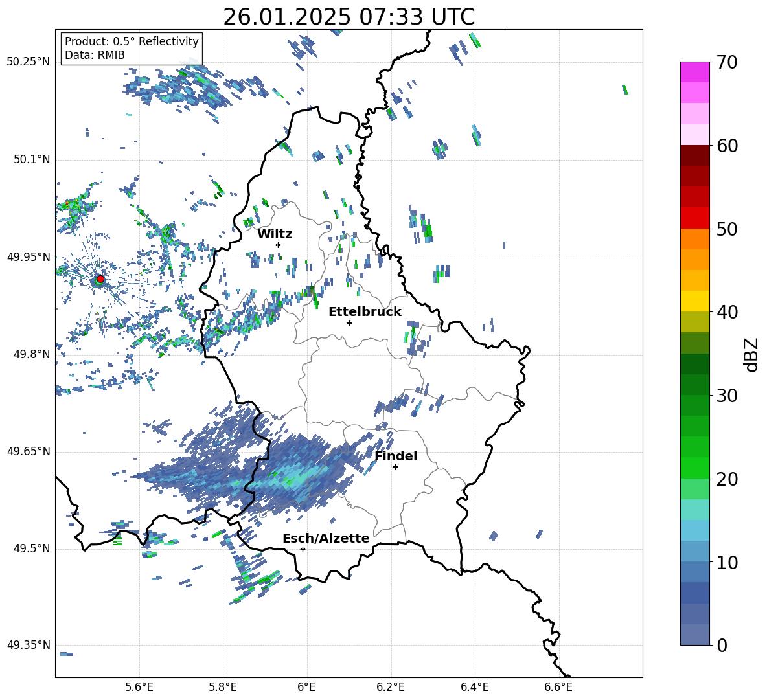Viewport: 767px width, 700px height.
Task: Click the 49.95°N latitude label
Action: coord(29,257)
